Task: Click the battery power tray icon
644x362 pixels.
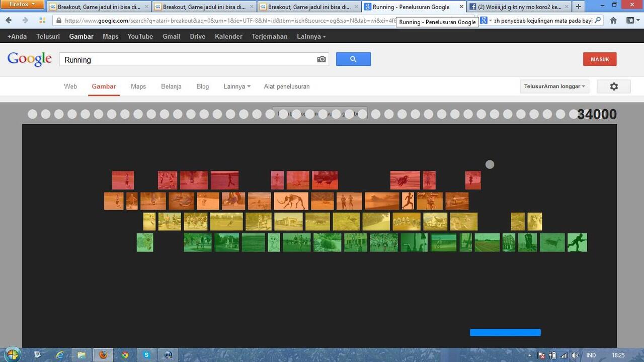Action: [x=552, y=355]
